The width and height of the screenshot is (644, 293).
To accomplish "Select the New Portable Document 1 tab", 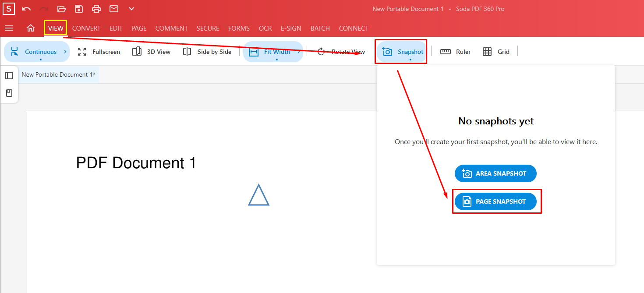I will [58, 75].
